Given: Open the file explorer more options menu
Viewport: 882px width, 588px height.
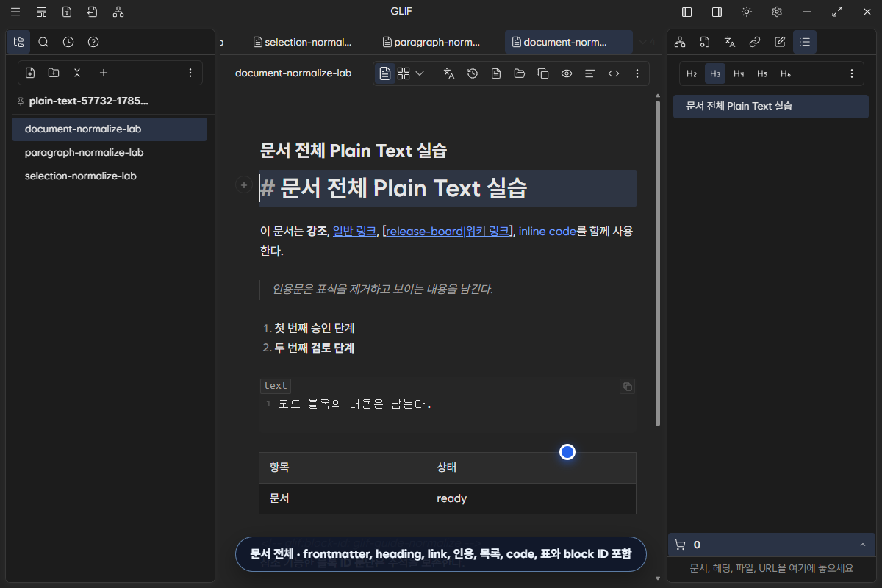Looking at the screenshot, I should point(190,73).
